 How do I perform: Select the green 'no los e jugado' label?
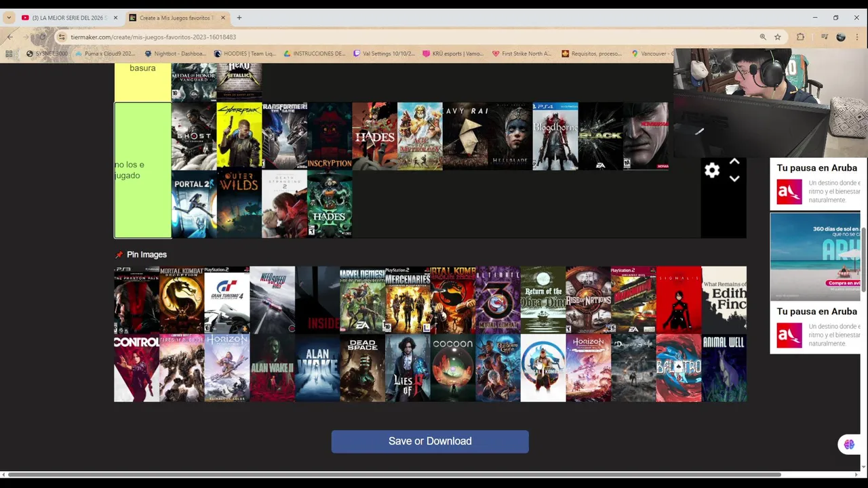pyautogui.click(x=142, y=170)
